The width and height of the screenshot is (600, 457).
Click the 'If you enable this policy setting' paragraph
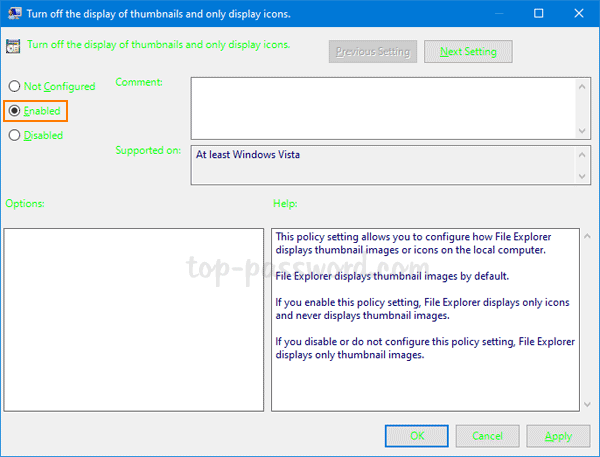click(422, 309)
